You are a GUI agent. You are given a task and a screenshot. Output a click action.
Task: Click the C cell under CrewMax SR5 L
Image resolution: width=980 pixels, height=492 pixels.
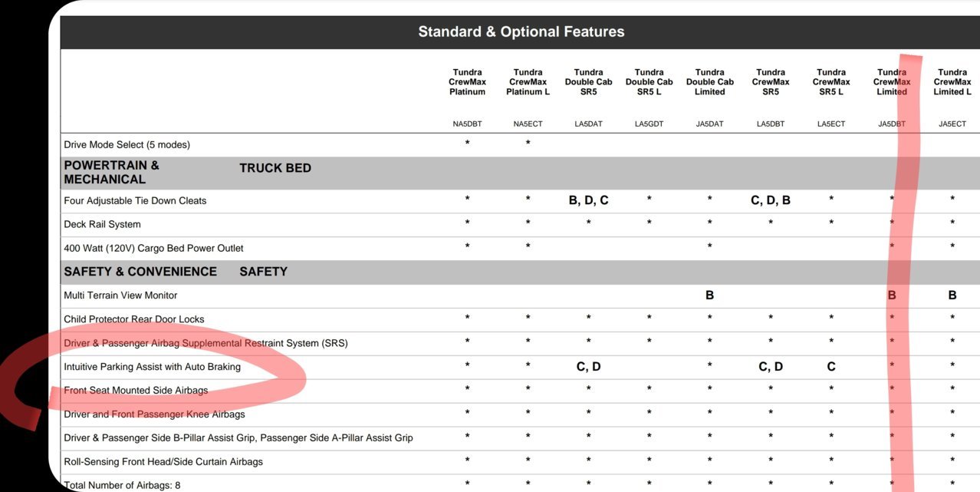pos(831,367)
